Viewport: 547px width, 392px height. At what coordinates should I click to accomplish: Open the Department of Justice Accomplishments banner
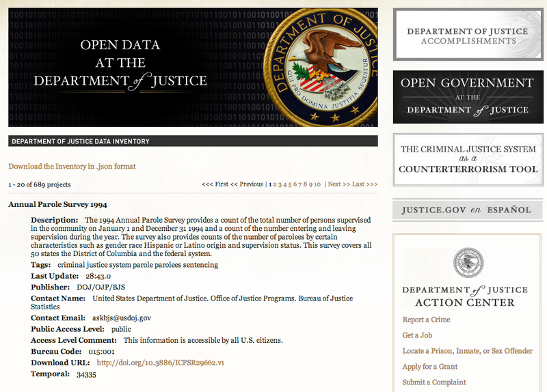468,36
